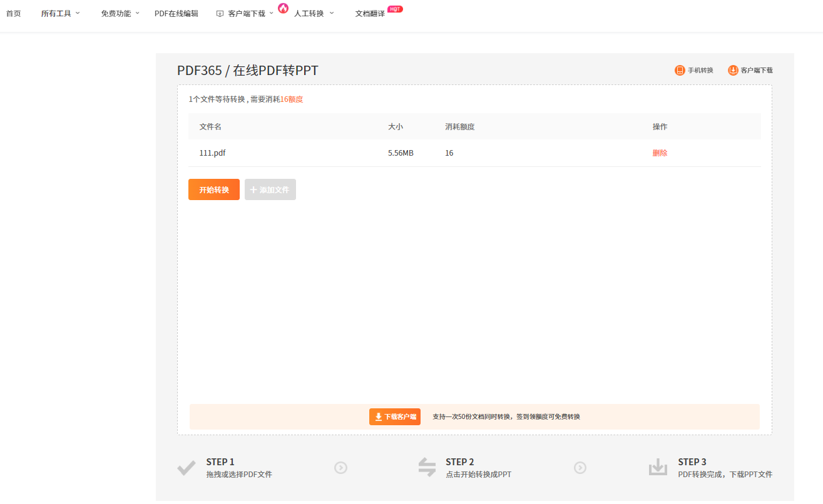Click the 文件名 column header
The image size is (823, 504).
click(210, 126)
